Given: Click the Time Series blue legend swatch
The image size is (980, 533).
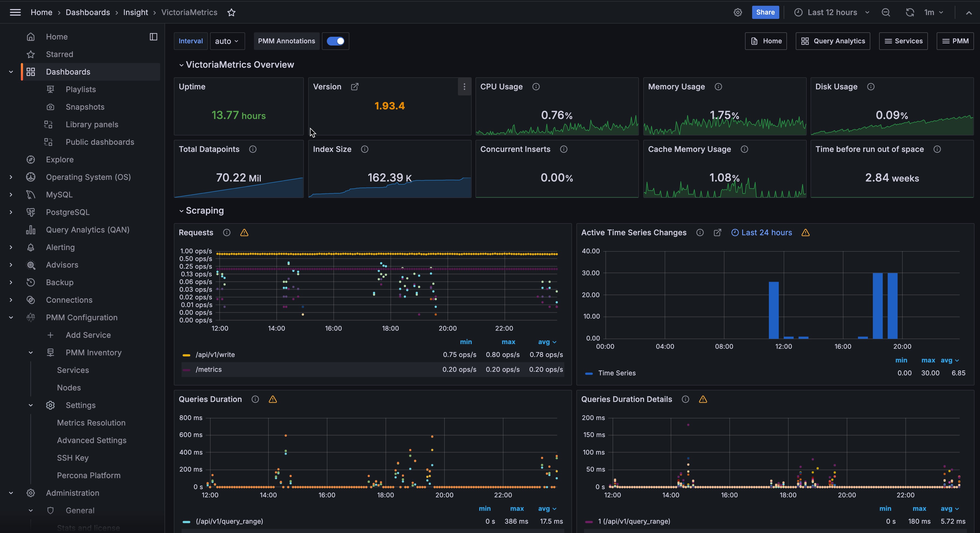Looking at the screenshot, I should click(x=588, y=373).
